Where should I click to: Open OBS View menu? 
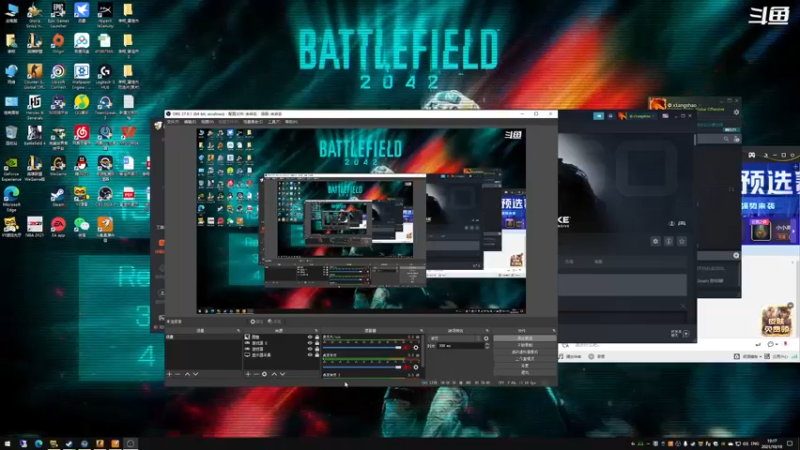(x=207, y=122)
